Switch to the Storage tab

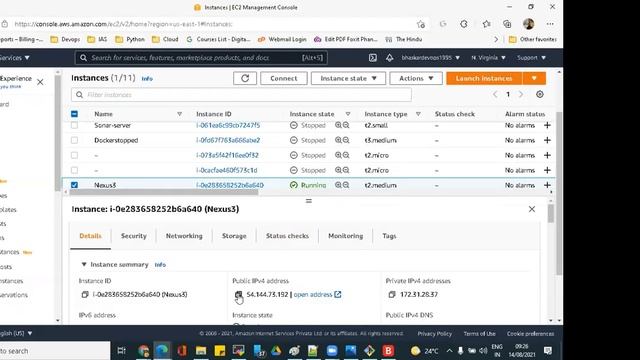point(234,236)
